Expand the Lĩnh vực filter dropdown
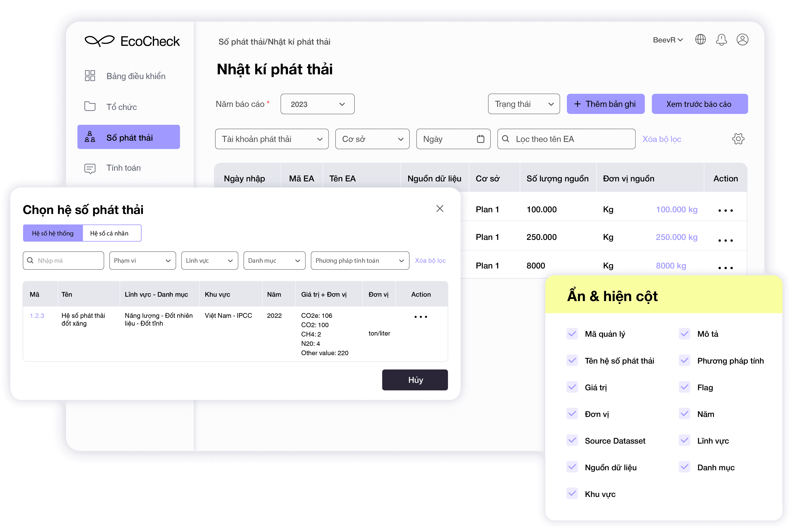This screenshot has width=794, height=532. click(x=209, y=260)
